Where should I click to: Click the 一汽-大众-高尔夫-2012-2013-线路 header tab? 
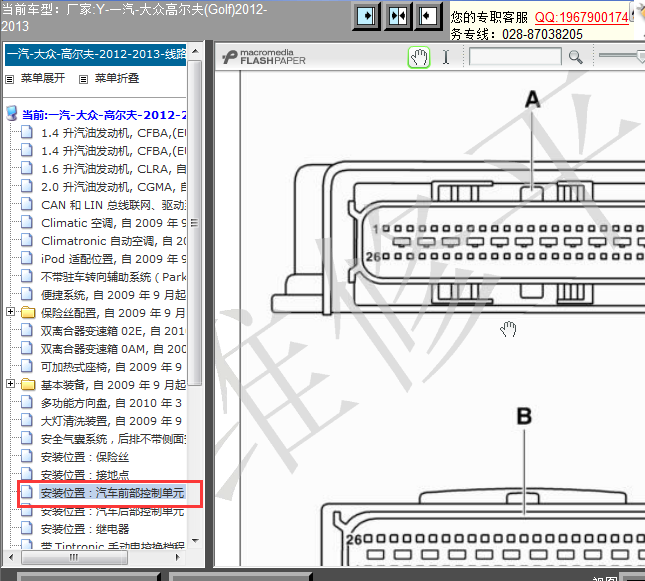click(95, 54)
